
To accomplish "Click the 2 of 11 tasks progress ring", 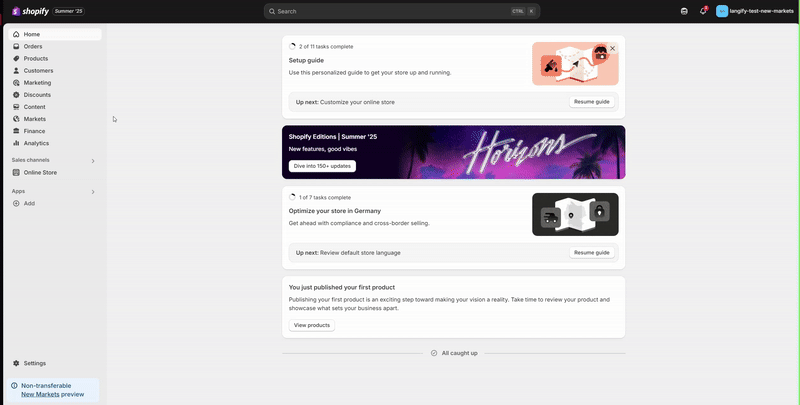I will (x=292, y=46).
